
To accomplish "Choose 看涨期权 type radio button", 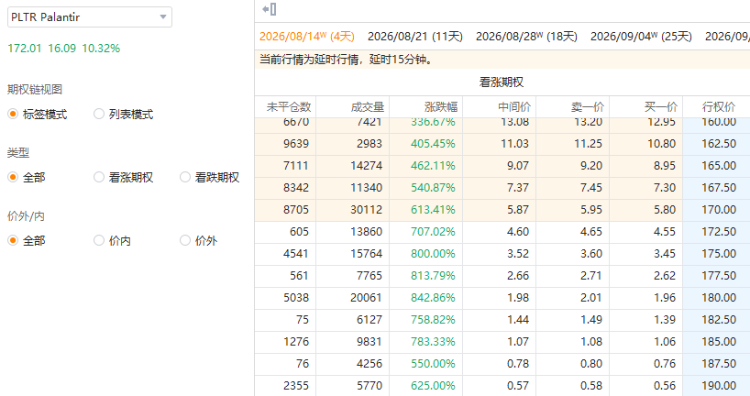I will click(99, 177).
